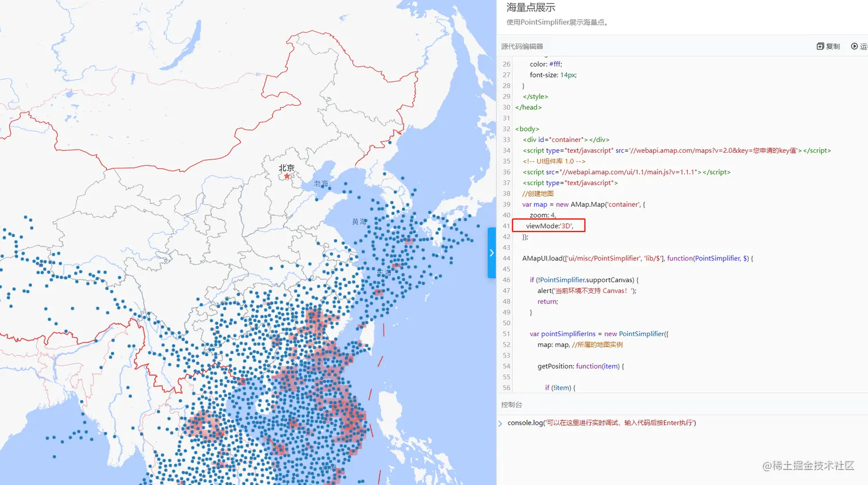This screenshot has height=485, width=868.
Task: Click the </head> closing tag line
Action: pyautogui.click(x=528, y=107)
